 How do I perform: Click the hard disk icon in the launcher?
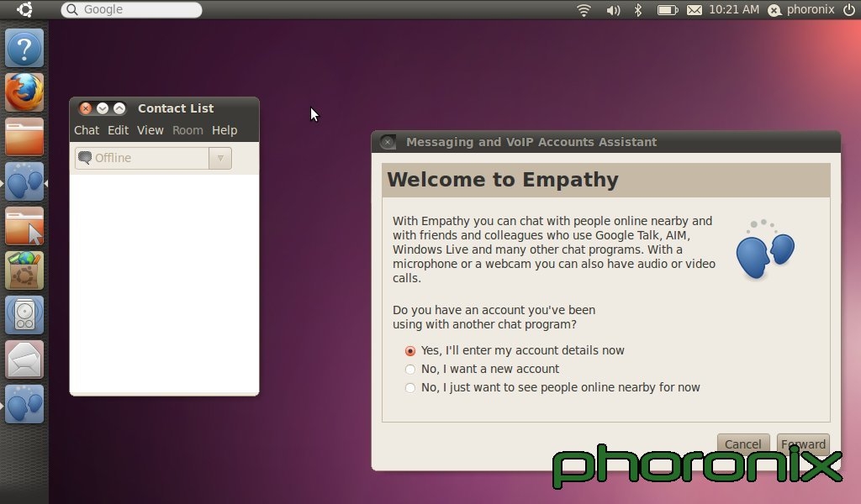tap(24, 314)
